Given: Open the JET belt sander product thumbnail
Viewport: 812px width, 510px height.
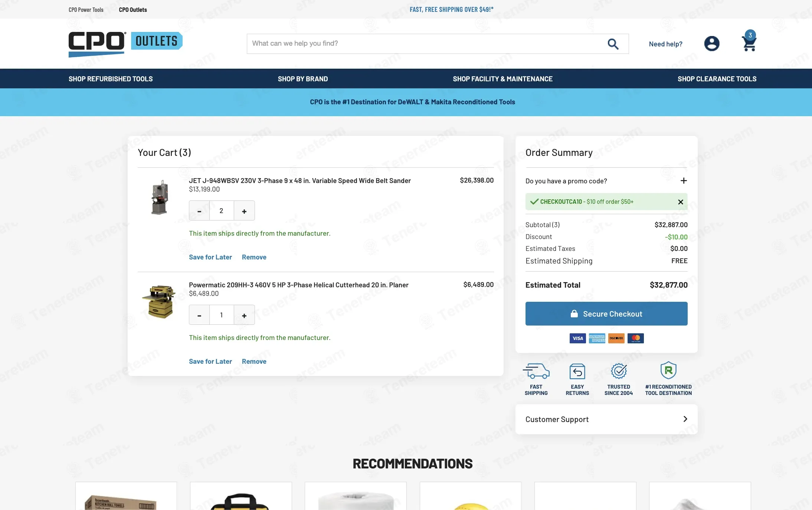Looking at the screenshot, I should (x=160, y=197).
